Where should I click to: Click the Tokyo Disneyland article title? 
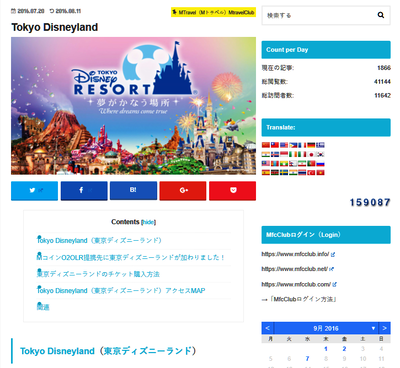(x=55, y=27)
